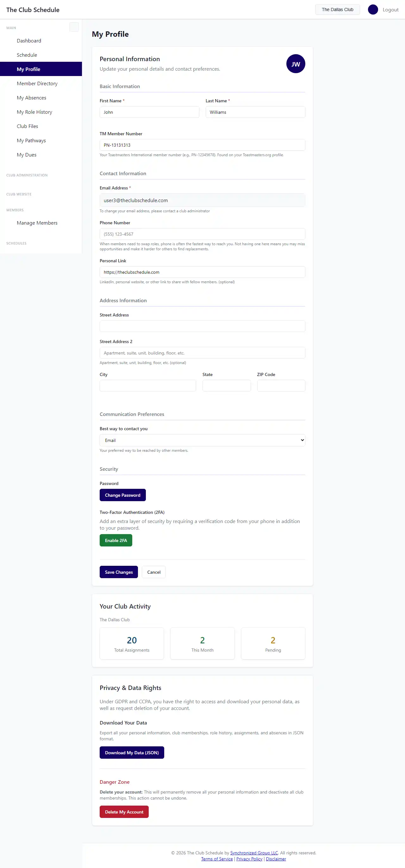
Task: Go to the My Dues page
Action: coord(27,155)
